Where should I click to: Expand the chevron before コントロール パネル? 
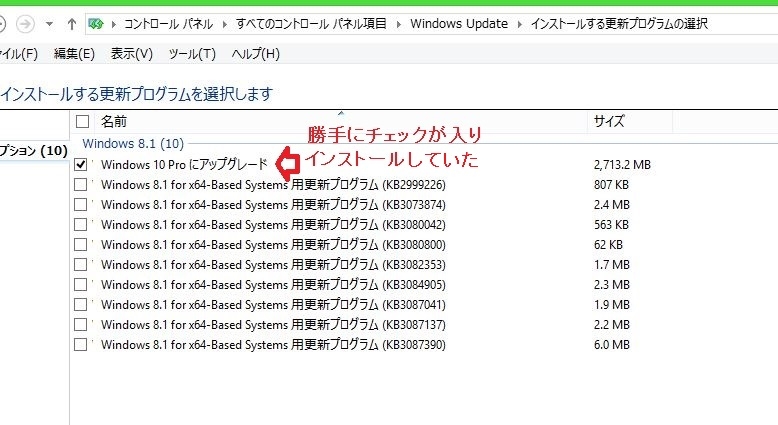click(x=114, y=24)
